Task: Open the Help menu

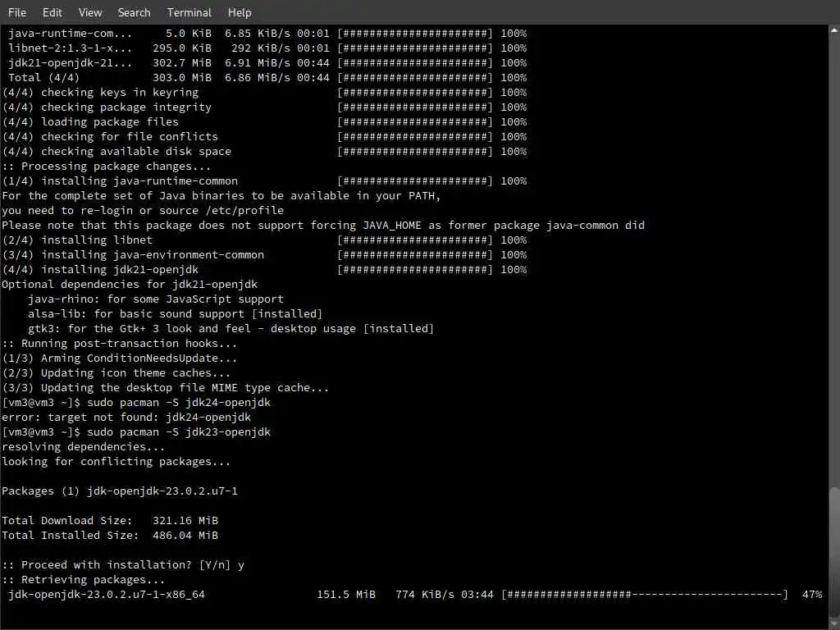Action: 240,12
